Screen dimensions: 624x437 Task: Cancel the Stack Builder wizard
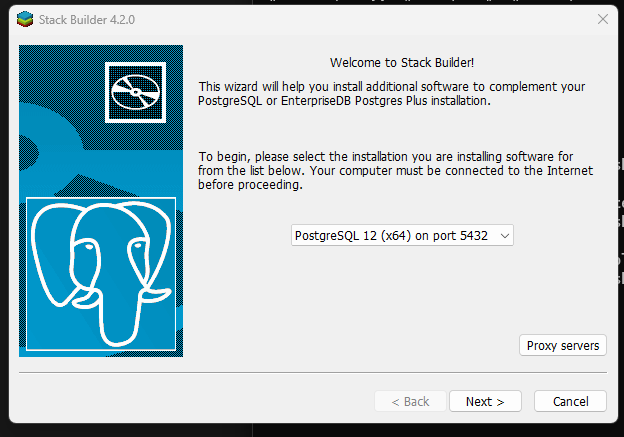570,401
